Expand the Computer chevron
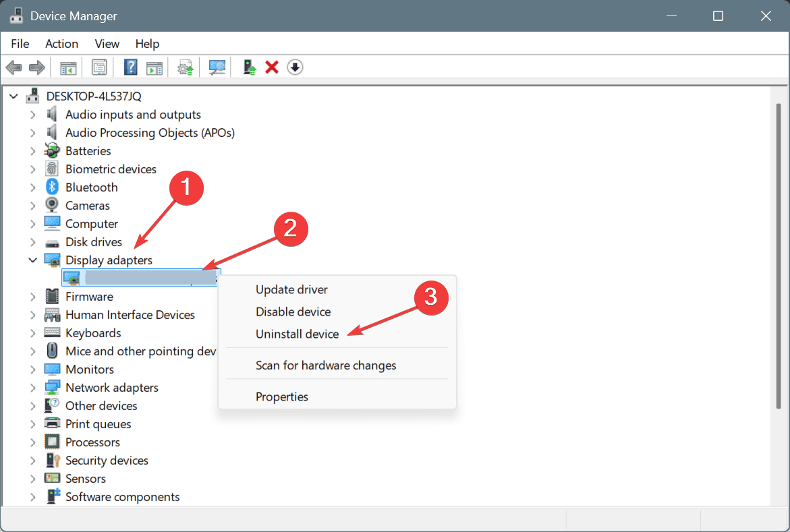This screenshot has height=532, width=790. [33, 224]
